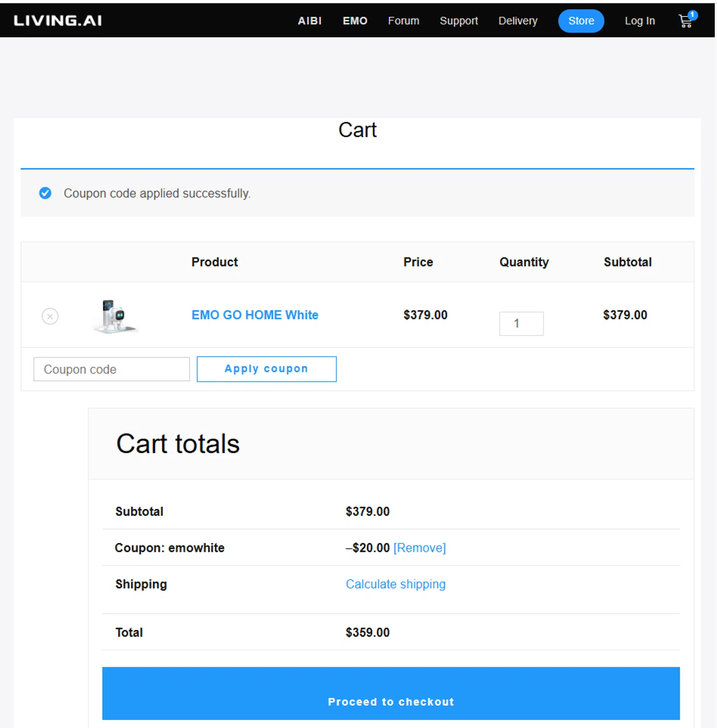Screen dimensions: 717x728
Task: View the EMO robot product thumbnail
Action: [x=115, y=316]
